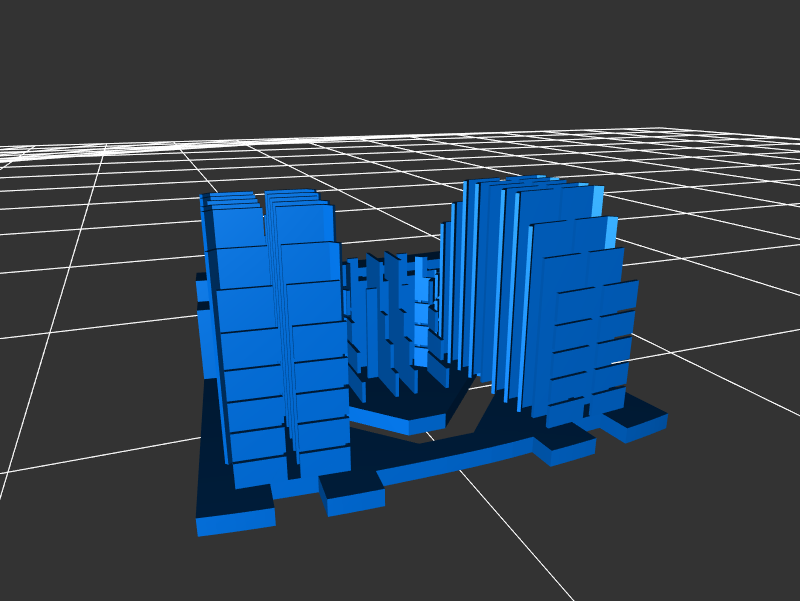800x601 pixels.
Task: Click the lightest blue slab at top right
Action: pos(598,215)
